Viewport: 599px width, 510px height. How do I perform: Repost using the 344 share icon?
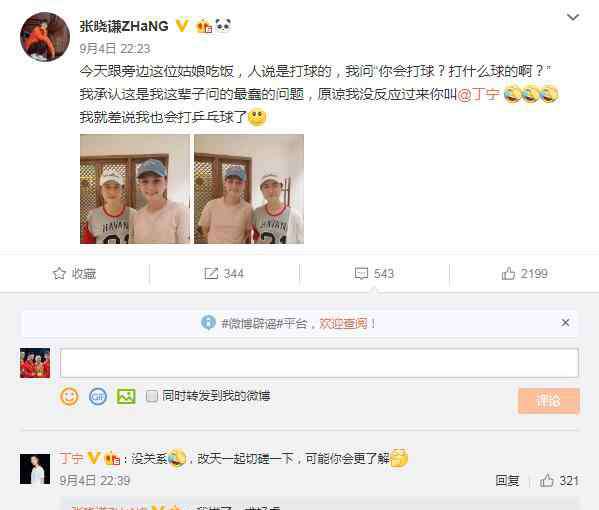[x=224, y=274]
